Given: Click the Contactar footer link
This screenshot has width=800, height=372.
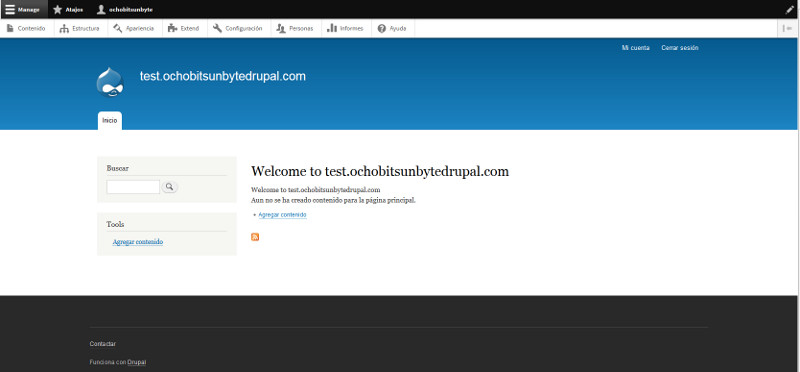Looking at the screenshot, I should click(x=103, y=344).
